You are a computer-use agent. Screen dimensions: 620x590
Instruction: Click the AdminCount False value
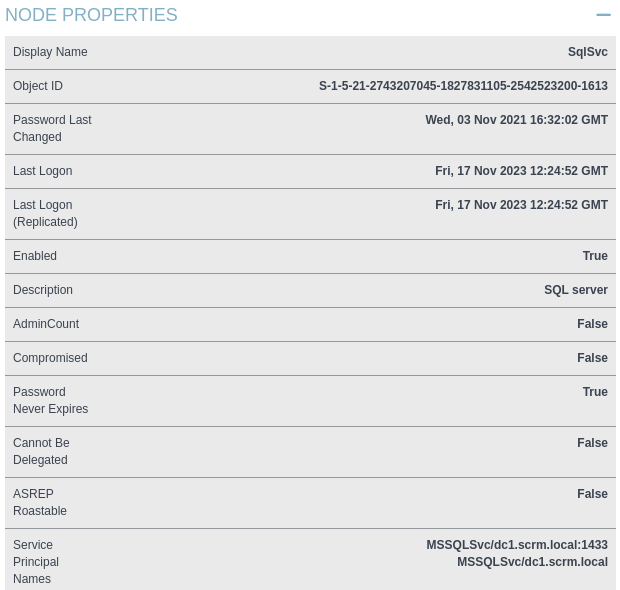pyautogui.click(x=592, y=324)
